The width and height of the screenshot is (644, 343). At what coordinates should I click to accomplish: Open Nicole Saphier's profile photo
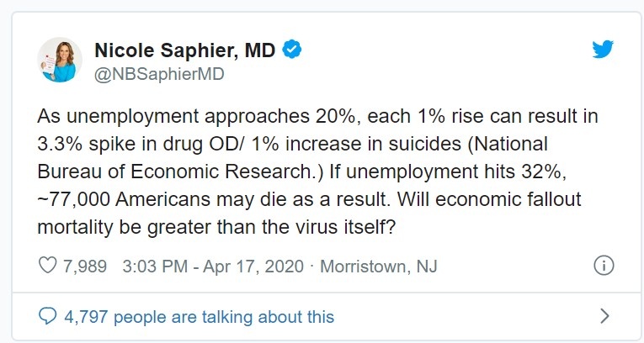[x=60, y=60]
